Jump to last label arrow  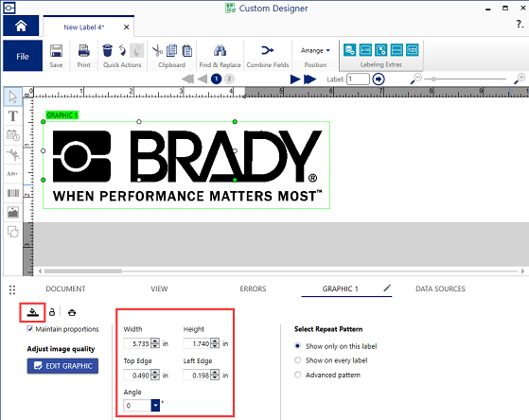point(309,79)
